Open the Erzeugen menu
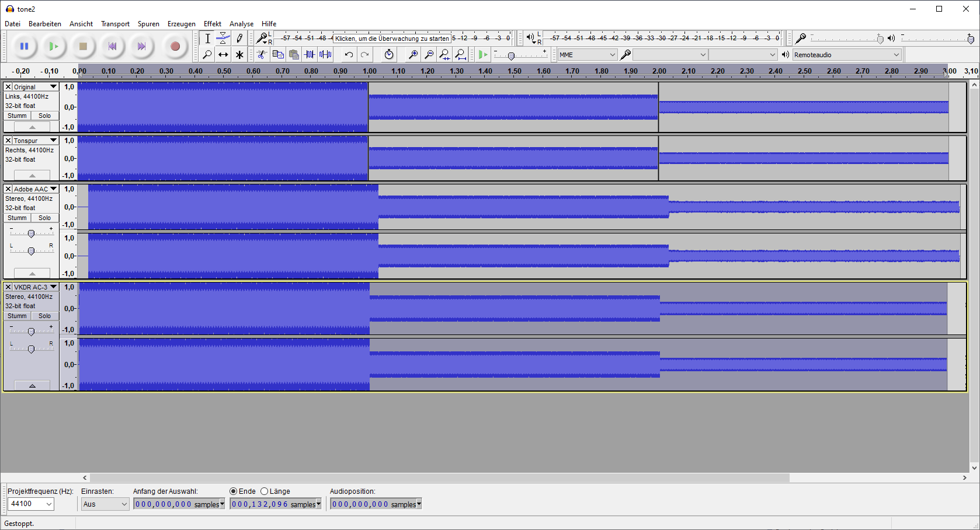This screenshot has height=530, width=980. tap(181, 24)
